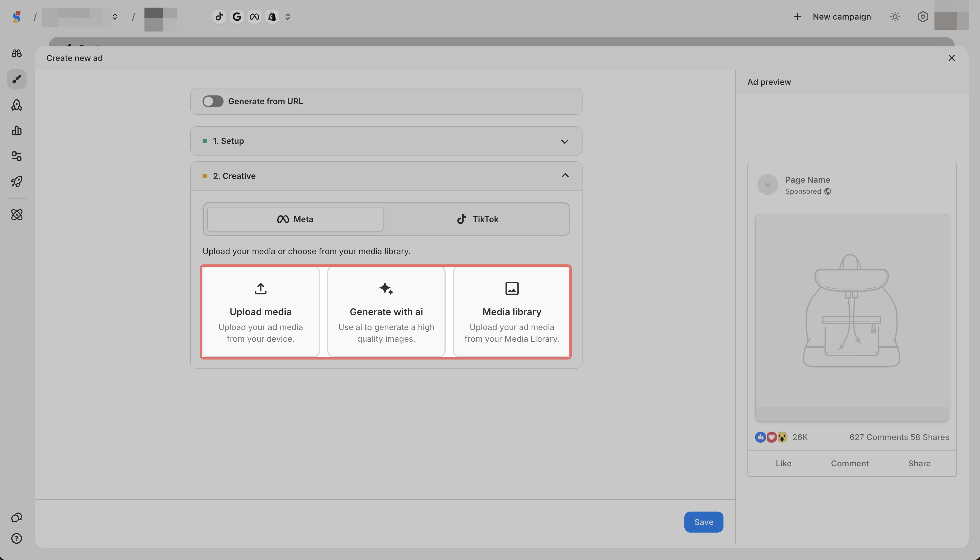980x560 pixels.
Task: Collapse the 2. Creative section chevron
Action: point(565,176)
